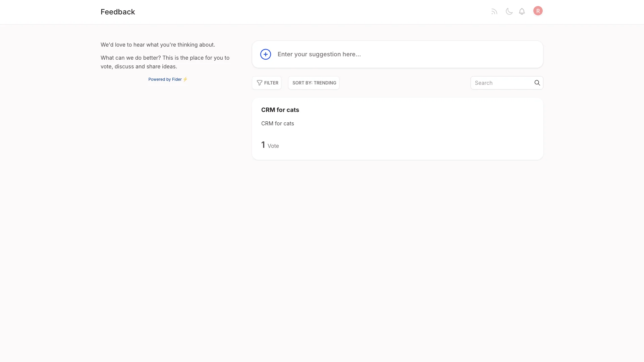Click the lightning bolt next to Fider
Viewport: 644px width, 362px height.
185,79
